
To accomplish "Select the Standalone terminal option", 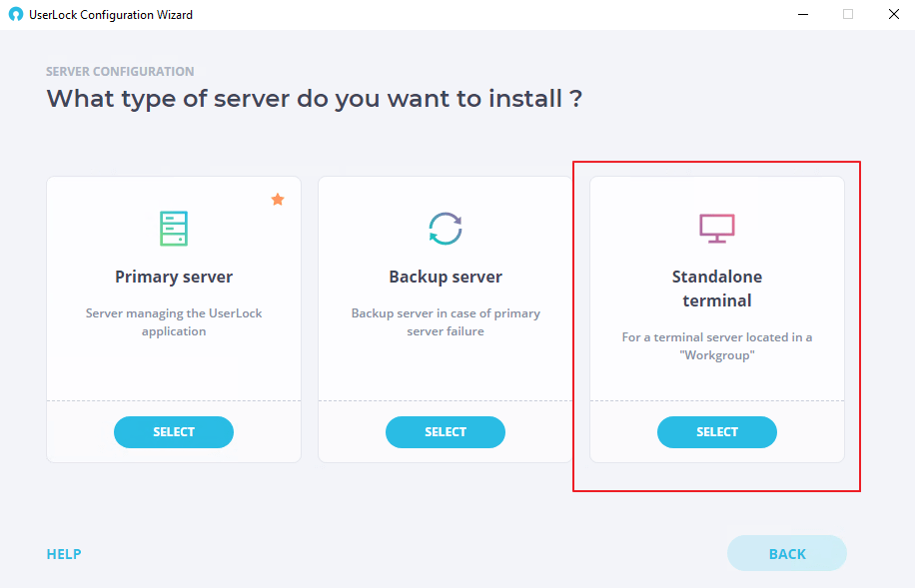I will [x=717, y=432].
